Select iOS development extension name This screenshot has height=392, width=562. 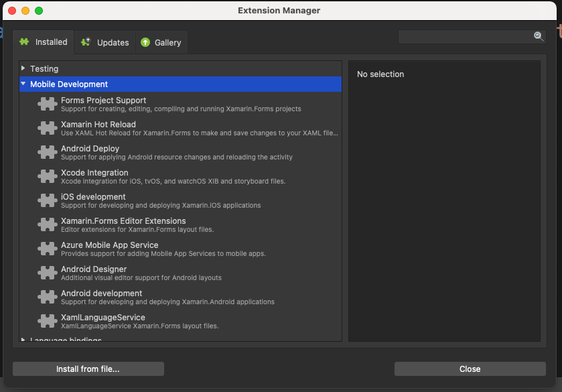tap(93, 196)
